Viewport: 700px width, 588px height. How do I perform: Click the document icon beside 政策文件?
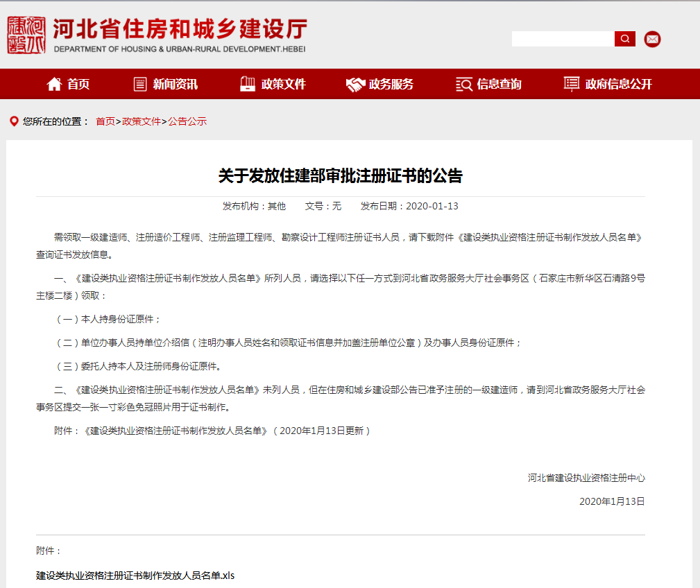(x=247, y=84)
